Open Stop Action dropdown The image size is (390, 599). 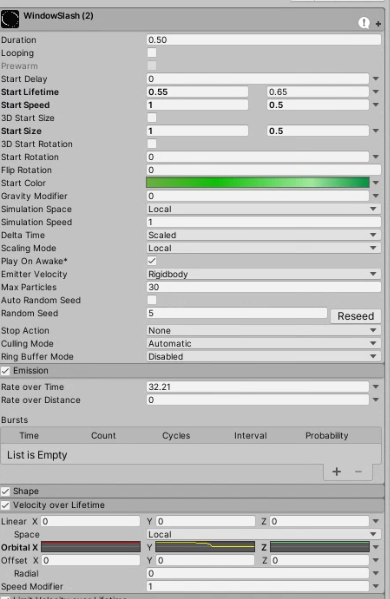tap(264, 330)
